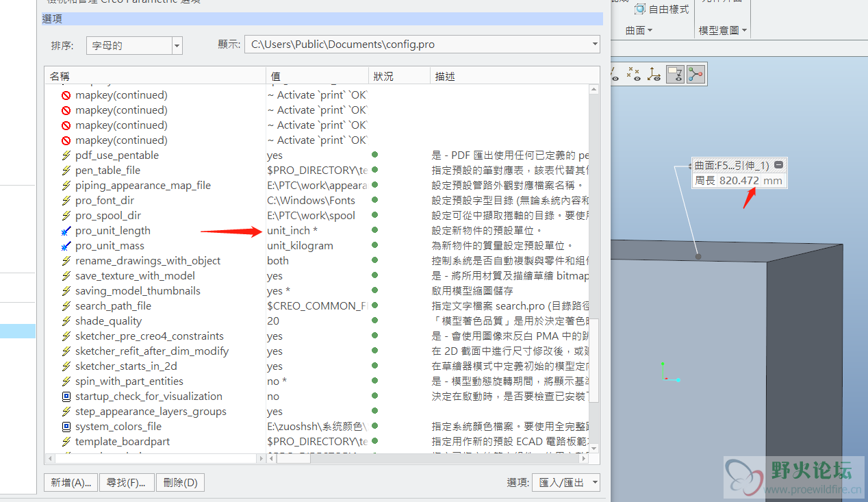Click the 自由樣式 Freestyle icon in the ribbon
The width and height of the screenshot is (868, 502).
click(x=640, y=10)
